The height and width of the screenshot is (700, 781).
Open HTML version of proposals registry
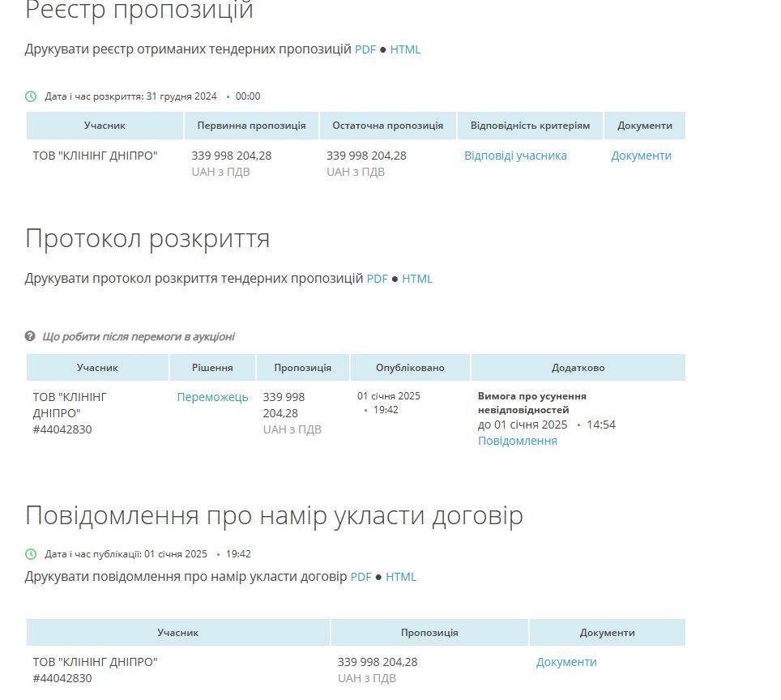(x=406, y=49)
